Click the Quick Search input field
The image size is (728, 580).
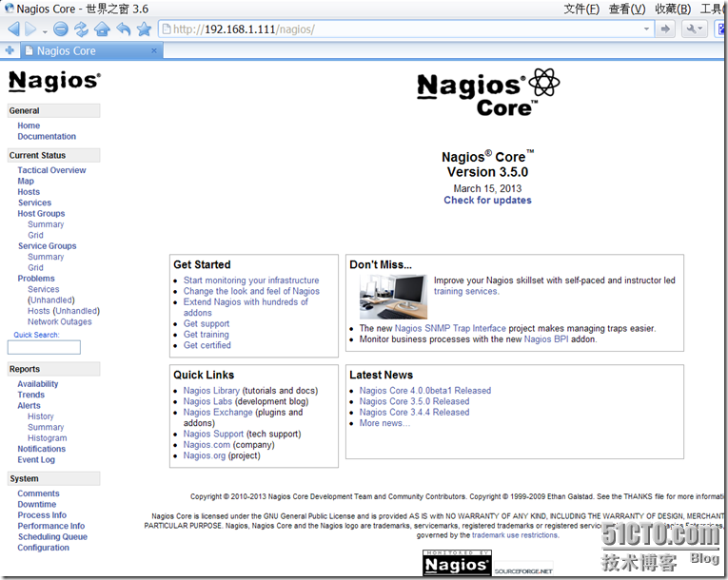click(44, 347)
